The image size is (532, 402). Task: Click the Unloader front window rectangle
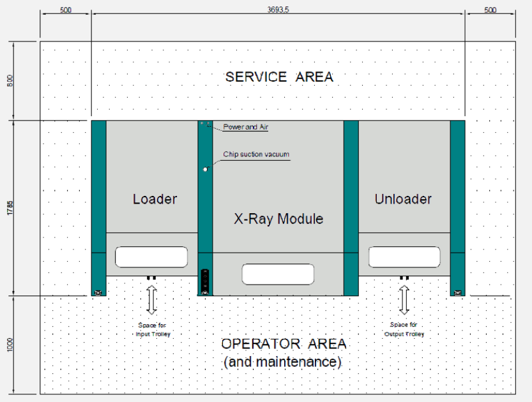404,257
